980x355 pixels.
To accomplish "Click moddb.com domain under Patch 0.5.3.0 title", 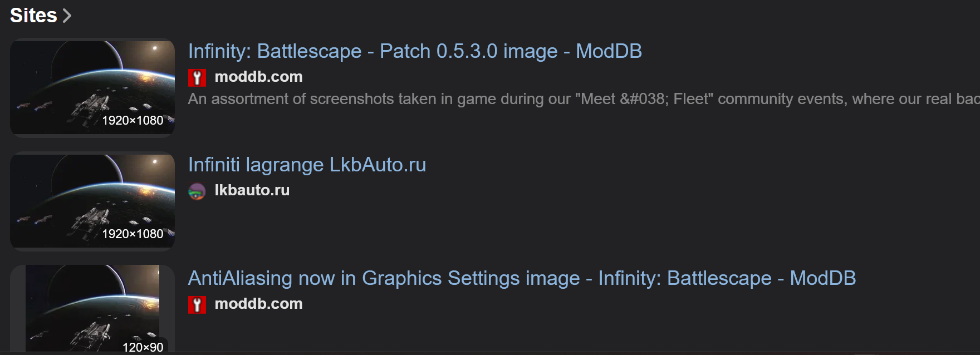I will pyautogui.click(x=258, y=77).
